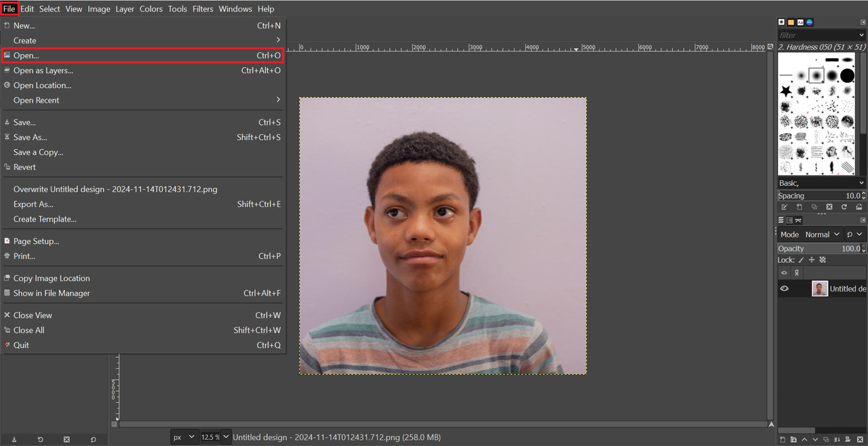Open the zoom percentage dropdown arrow
This screenshot has width=868, height=446.
pyautogui.click(x=226, y=437)
